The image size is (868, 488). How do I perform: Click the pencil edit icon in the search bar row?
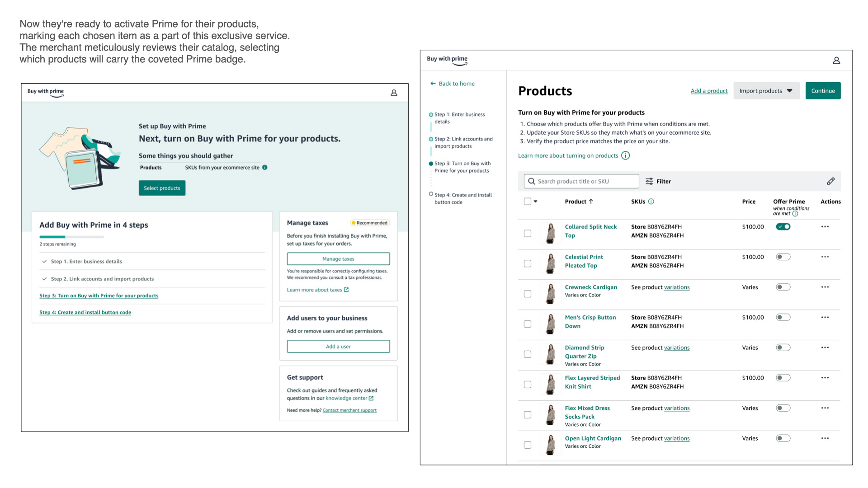coord(830,181)
